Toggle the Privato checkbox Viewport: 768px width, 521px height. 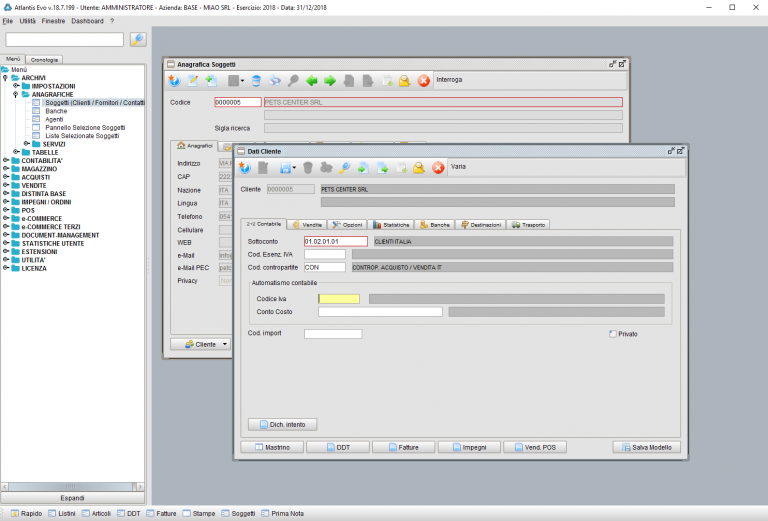(x=612, y=334)
